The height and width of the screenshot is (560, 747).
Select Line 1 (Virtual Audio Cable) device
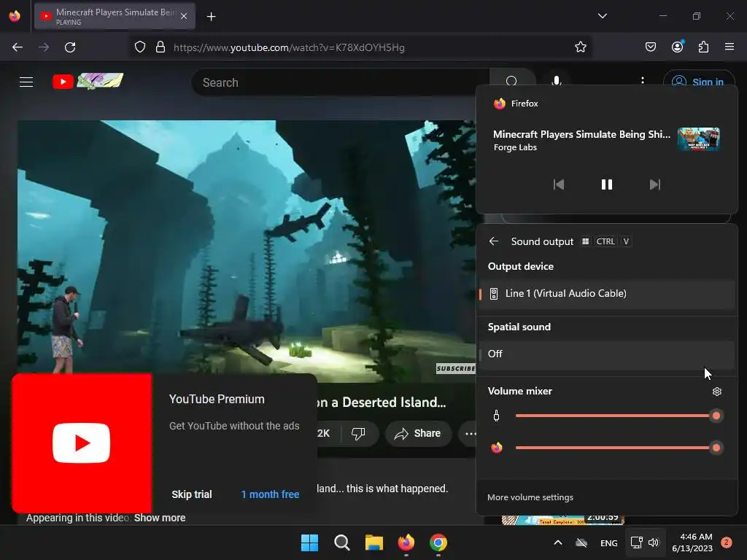pos(606,294)
